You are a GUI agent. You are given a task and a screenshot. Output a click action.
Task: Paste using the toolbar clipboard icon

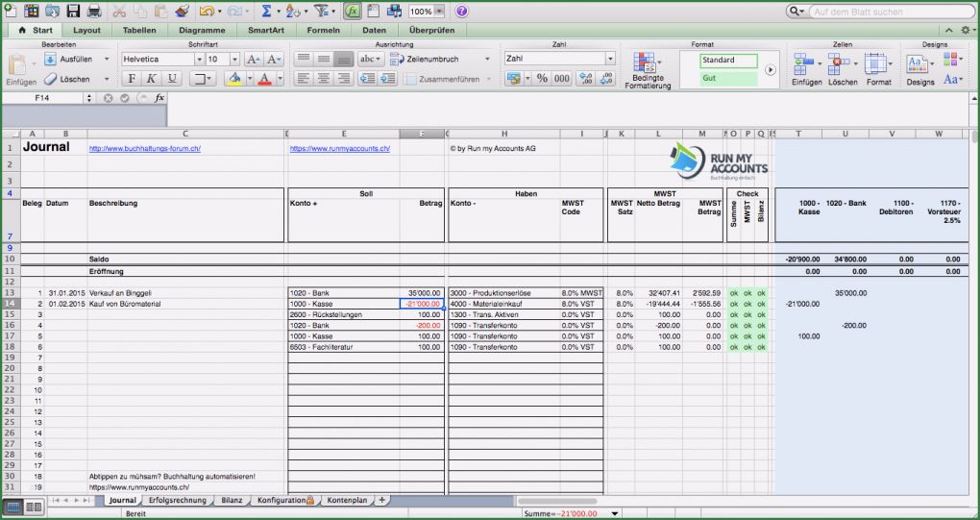(160, 11)
